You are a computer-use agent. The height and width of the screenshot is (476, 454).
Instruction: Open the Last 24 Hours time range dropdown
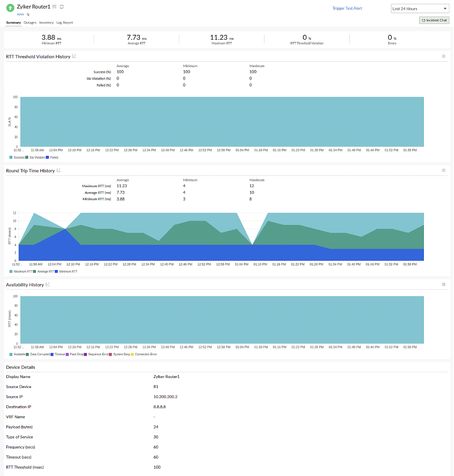tap(420, 8)
